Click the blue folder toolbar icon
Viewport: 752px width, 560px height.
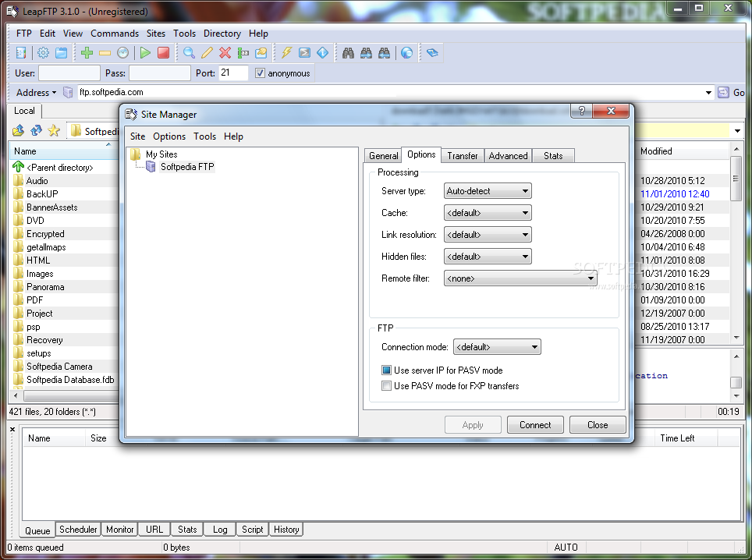pyautogui.click(x=62, y=53)
